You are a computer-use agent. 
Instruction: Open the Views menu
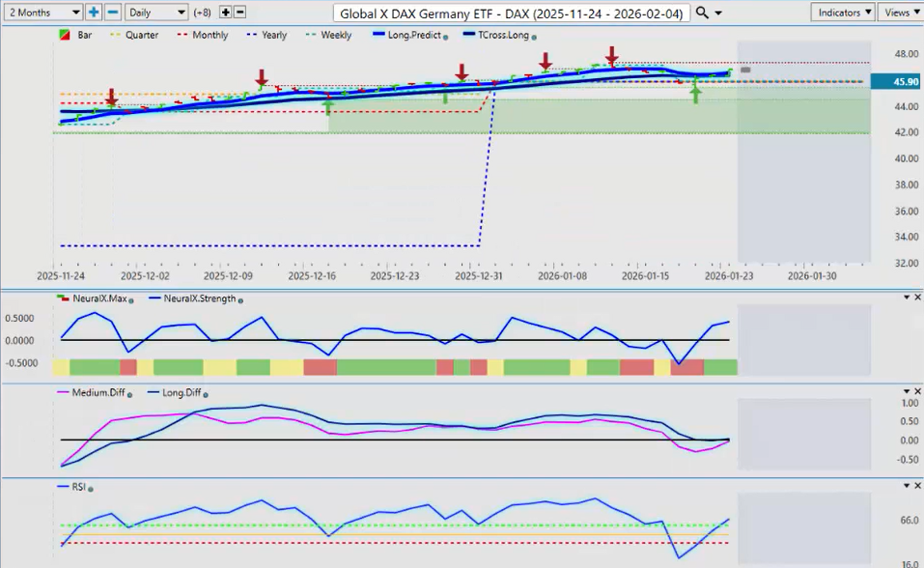tap(900, 13)
